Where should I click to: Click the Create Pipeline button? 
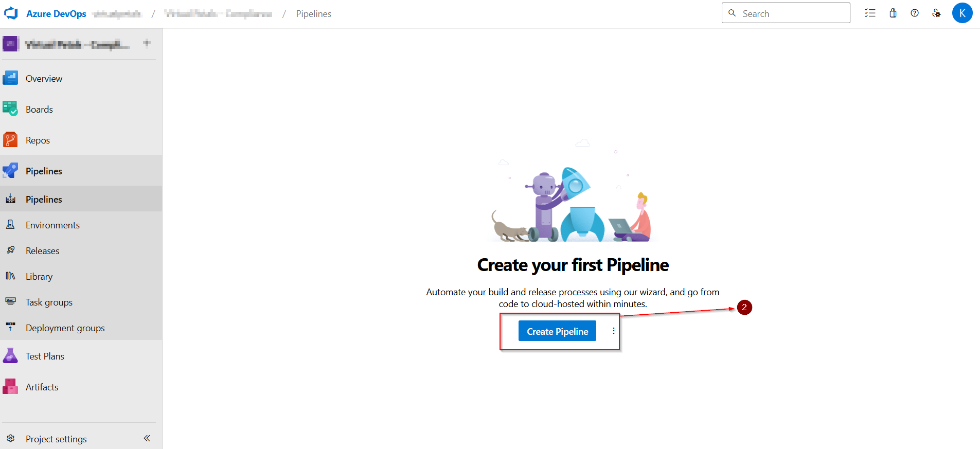(557, 331)
